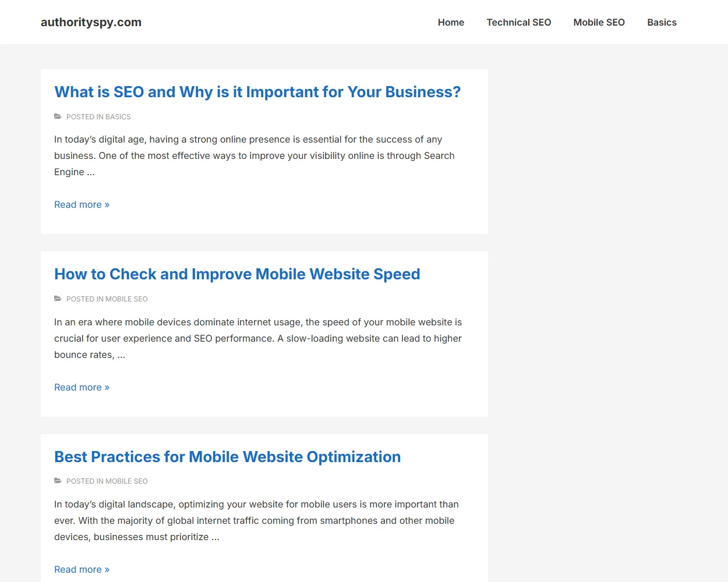
Task: Open 'Best Practices for Mobile Website Optimization'
Action: pyautogui.click(x=227, y=457)
